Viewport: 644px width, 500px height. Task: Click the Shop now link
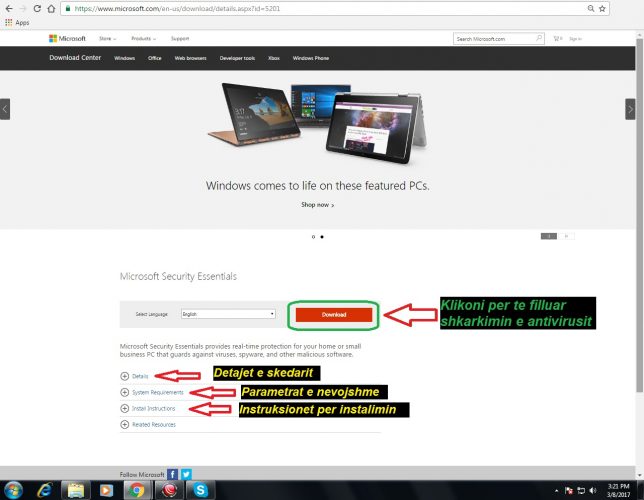(317, 205)
